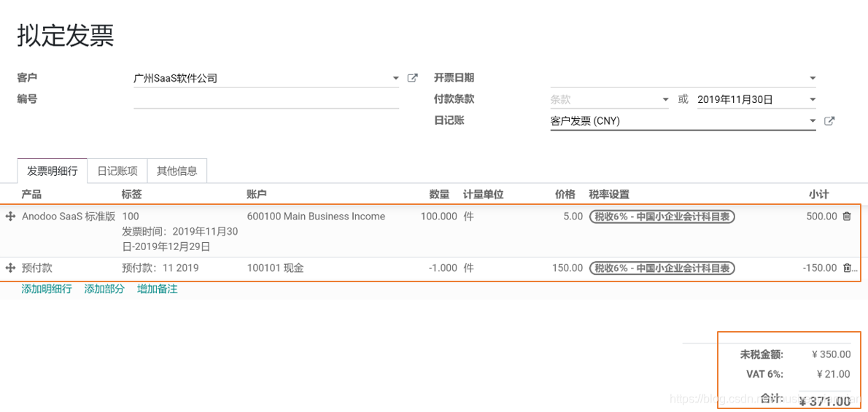Edit the price 150.00 cell
The width and height of the screenshot is (868, 412).
click(567, 268)
